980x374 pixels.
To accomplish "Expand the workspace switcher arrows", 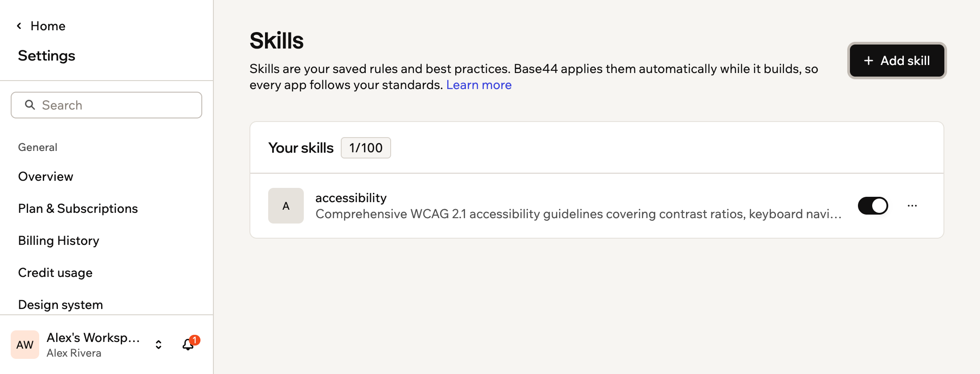I will (159, 345).
